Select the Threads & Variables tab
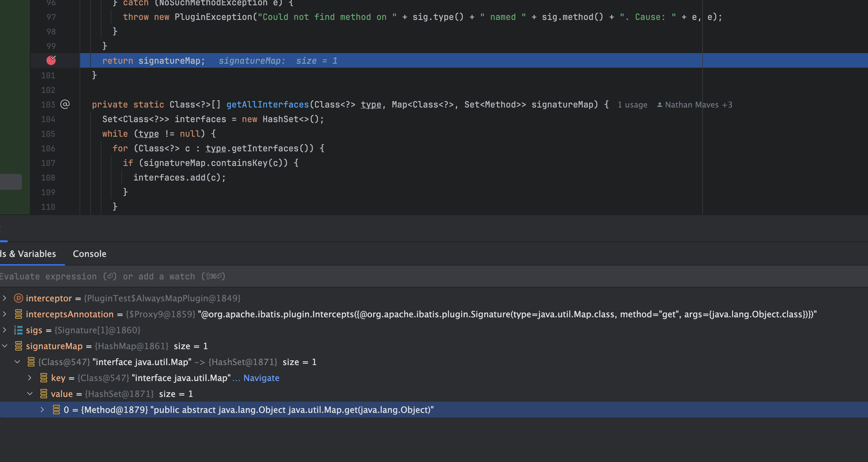 click(x=28, y=254)
